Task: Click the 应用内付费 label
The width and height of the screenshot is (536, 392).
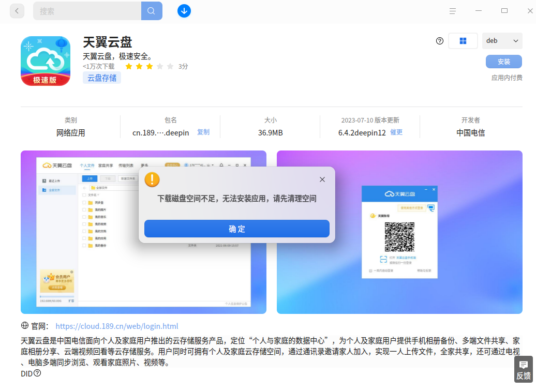Action: (507, 78)
